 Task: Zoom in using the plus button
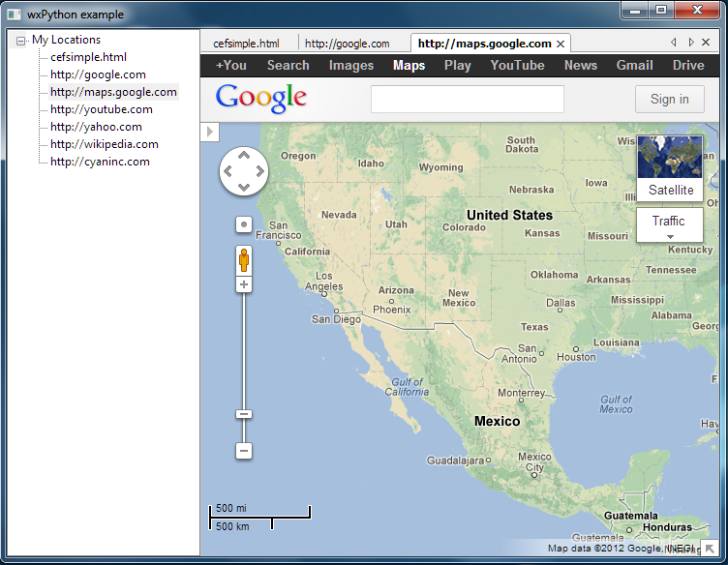[244, 284]
